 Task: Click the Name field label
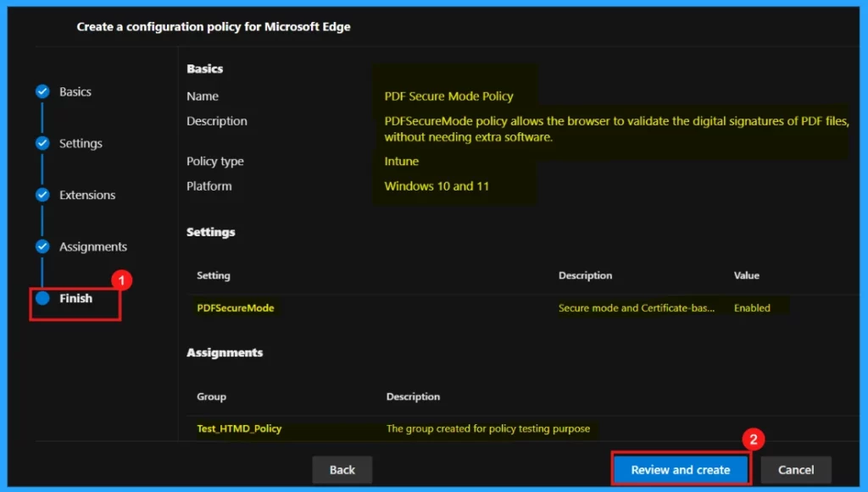(202, 97)
